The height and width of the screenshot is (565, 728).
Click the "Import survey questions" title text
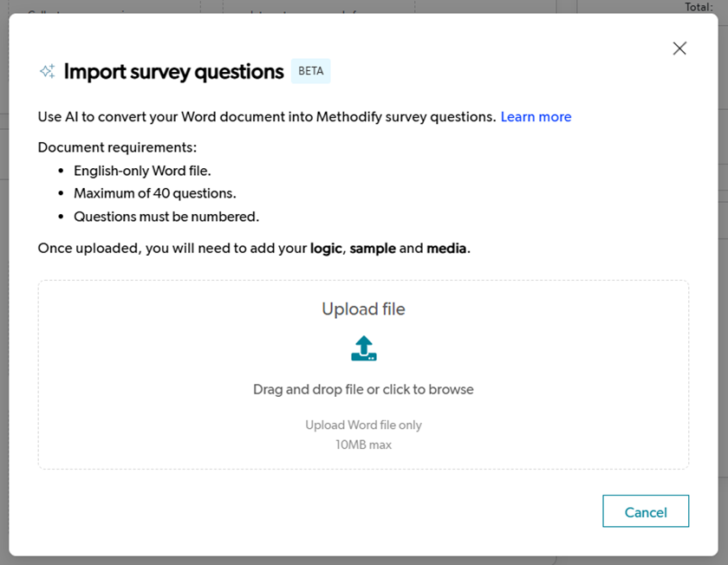(x=173, y=72)
